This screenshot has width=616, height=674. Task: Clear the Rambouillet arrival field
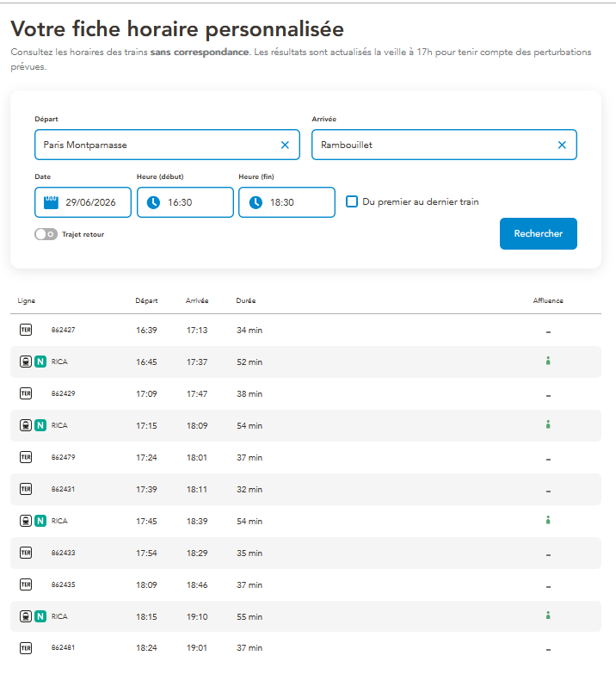coord(562,145)
